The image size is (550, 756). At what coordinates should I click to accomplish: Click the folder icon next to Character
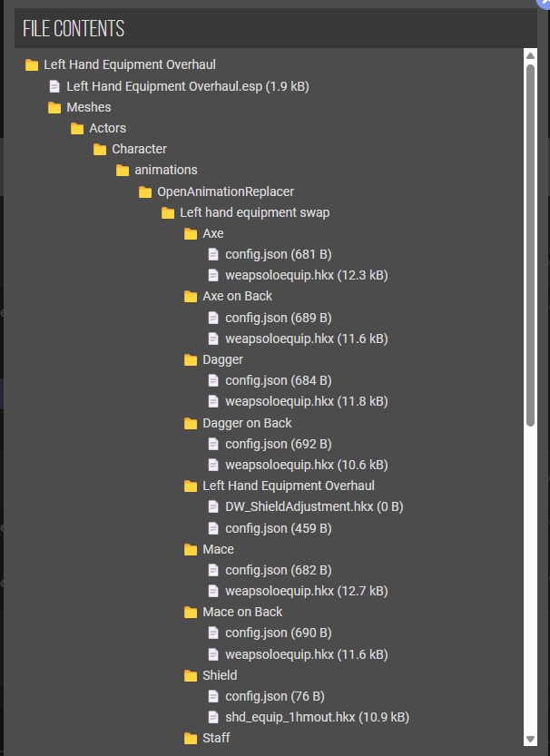pos(100,150)
